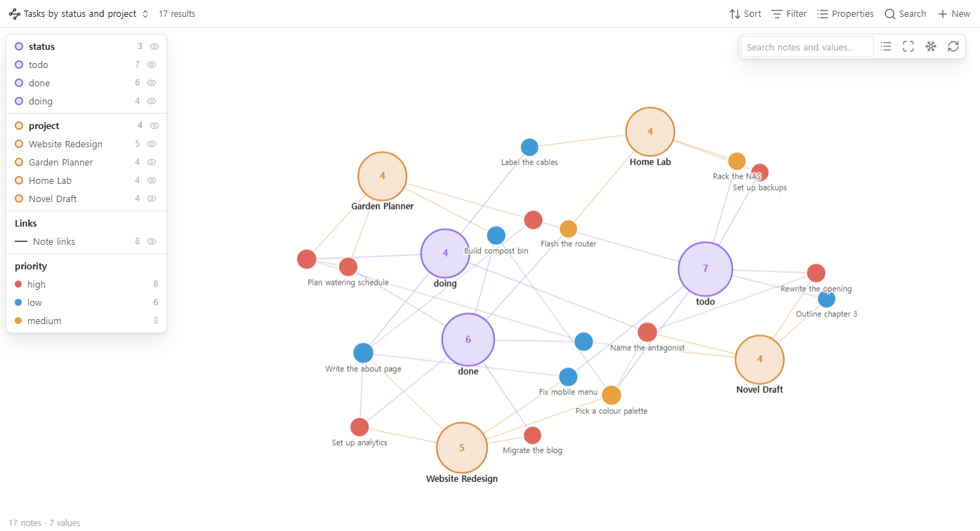Toggle Garden Planner eye icon

pos(152,162)
